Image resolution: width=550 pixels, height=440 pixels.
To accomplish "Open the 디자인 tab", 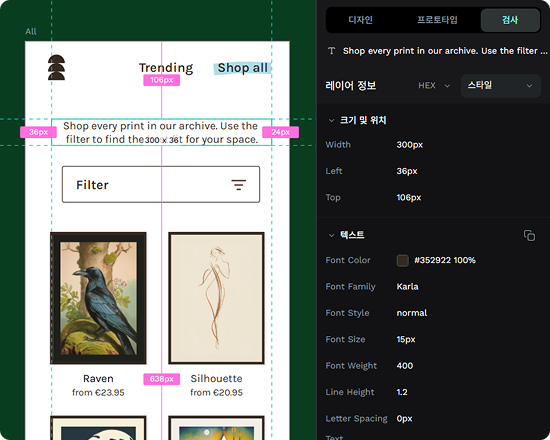I will tap(361, 20).
